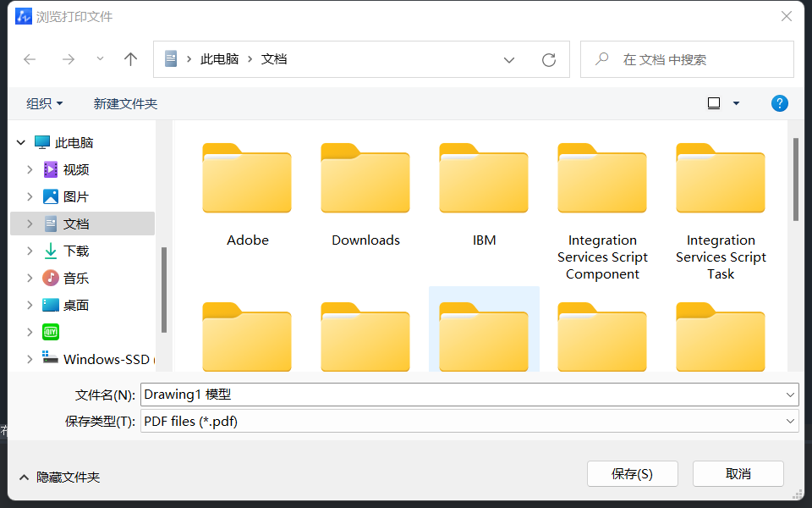812x508 pixels.
Task: Select Integration Services Script Task folder
Action: (x=721, y=212)
